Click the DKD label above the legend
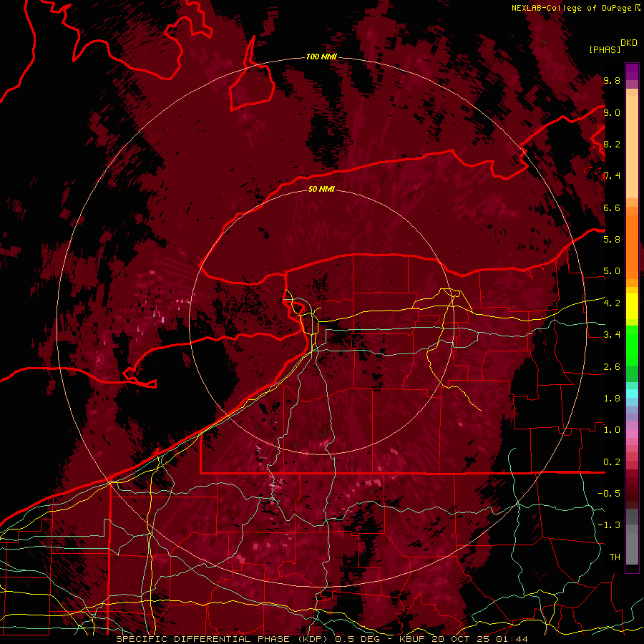Viewport: 644px width, 644px height. 629,42
